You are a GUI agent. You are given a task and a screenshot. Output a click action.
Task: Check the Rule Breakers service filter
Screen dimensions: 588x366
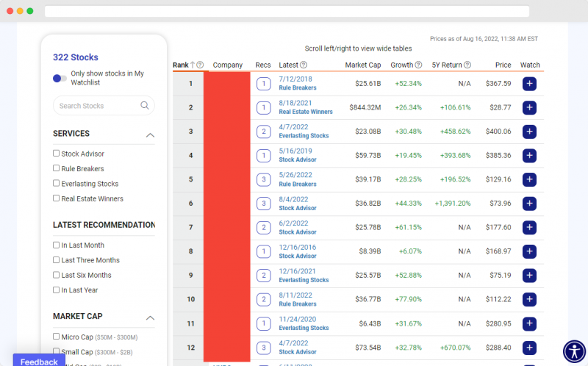[x=57, y=168]
